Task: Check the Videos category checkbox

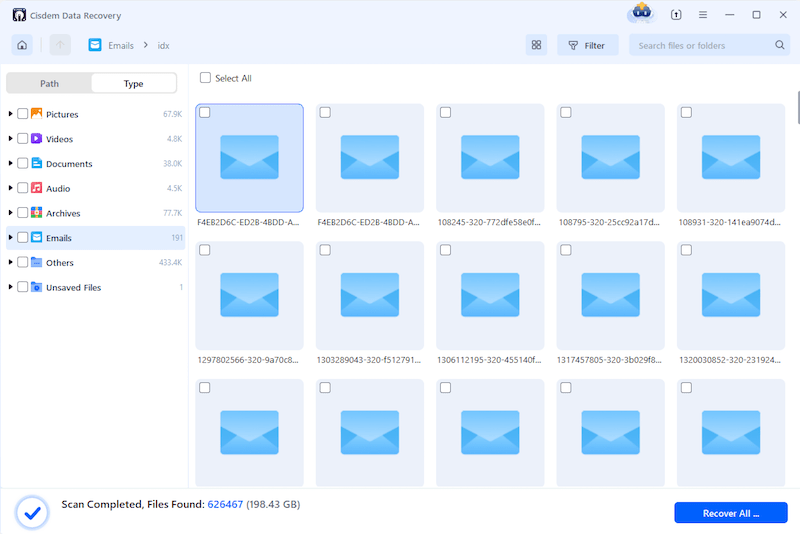Action: [22, 138]
